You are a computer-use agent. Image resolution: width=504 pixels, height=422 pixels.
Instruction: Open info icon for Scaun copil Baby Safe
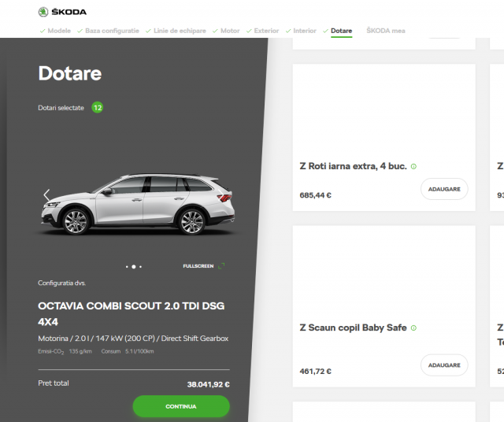click(413, 328)
